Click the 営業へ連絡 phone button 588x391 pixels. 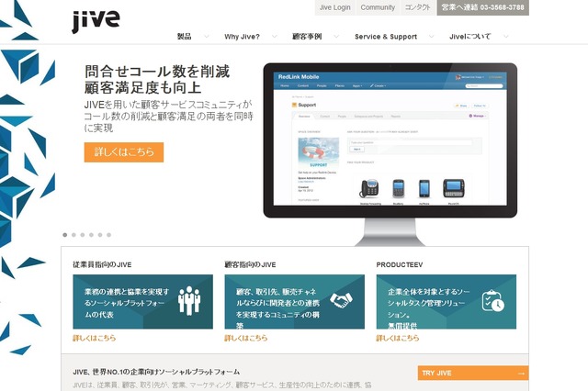click(483, 7)
